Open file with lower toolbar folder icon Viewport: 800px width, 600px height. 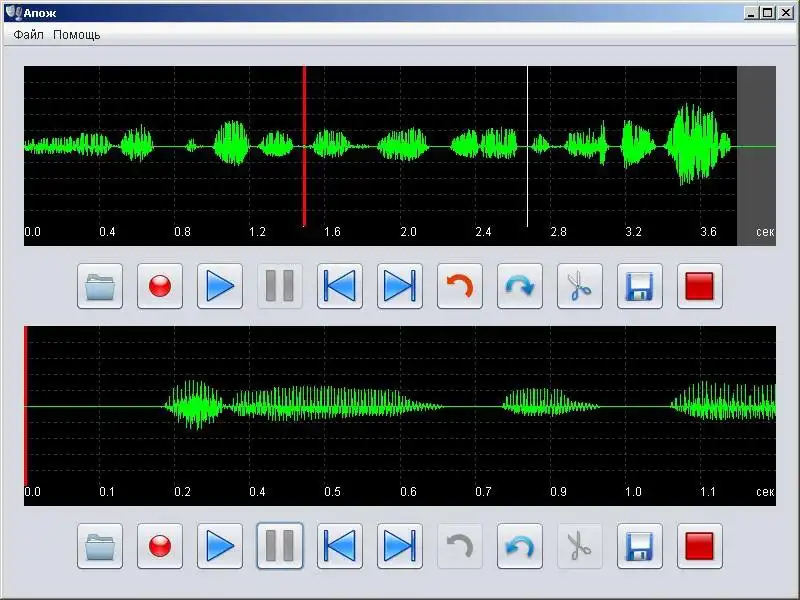click(100, 546)
